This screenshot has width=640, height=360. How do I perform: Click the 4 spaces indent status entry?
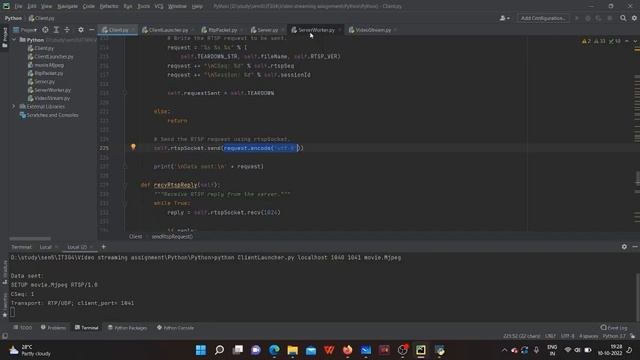point(589,336)
